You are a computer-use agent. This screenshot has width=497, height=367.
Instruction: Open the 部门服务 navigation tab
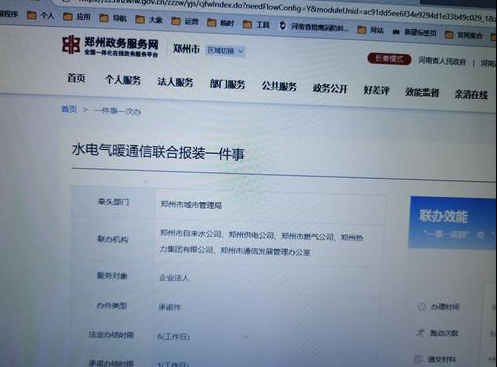pyautogui.click(x=227, y=84)
